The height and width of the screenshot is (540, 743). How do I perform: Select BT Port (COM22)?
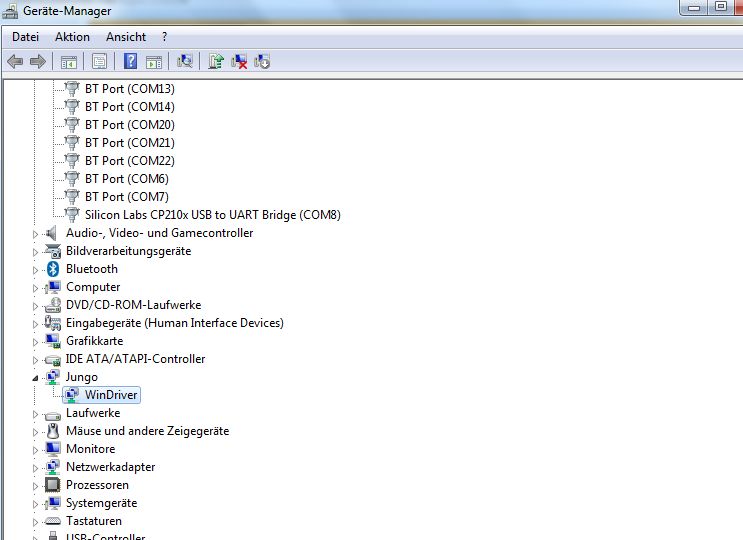tap(129, 161)
